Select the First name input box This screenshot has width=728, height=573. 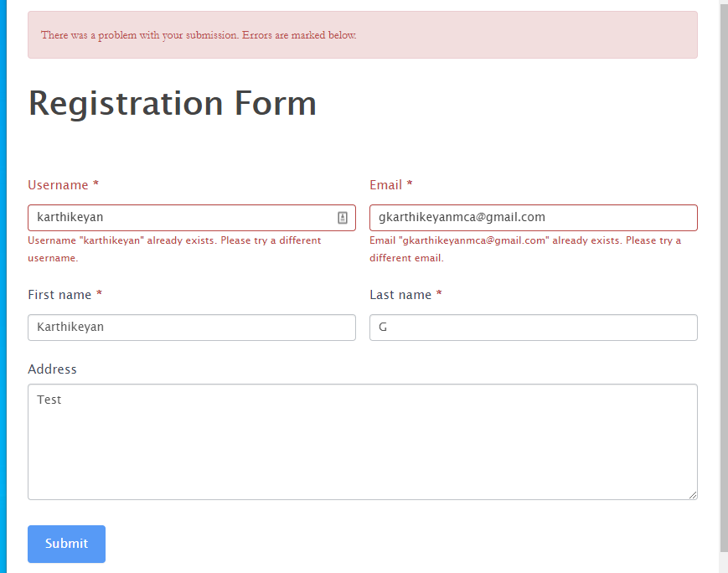[192, 328]
